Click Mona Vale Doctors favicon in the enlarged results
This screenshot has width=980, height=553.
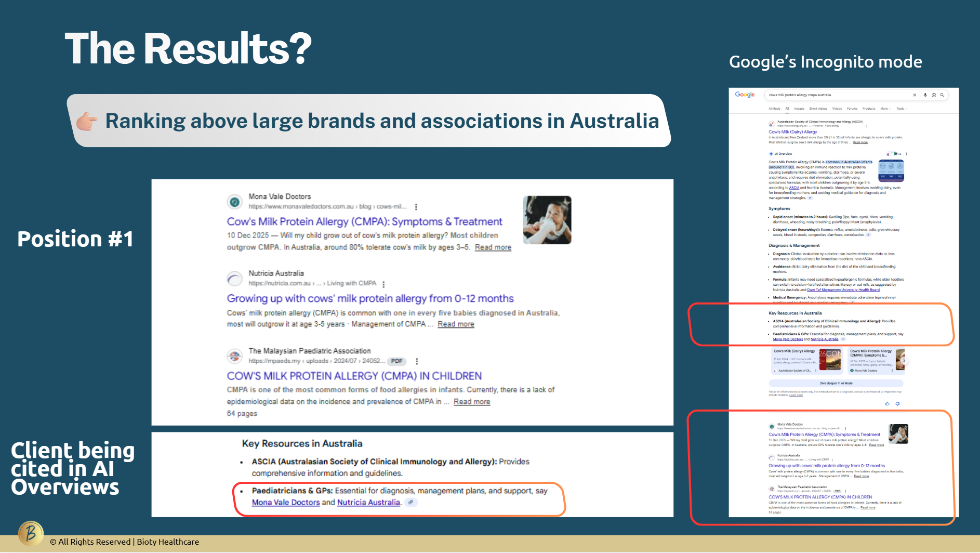[x=235, y=202]
